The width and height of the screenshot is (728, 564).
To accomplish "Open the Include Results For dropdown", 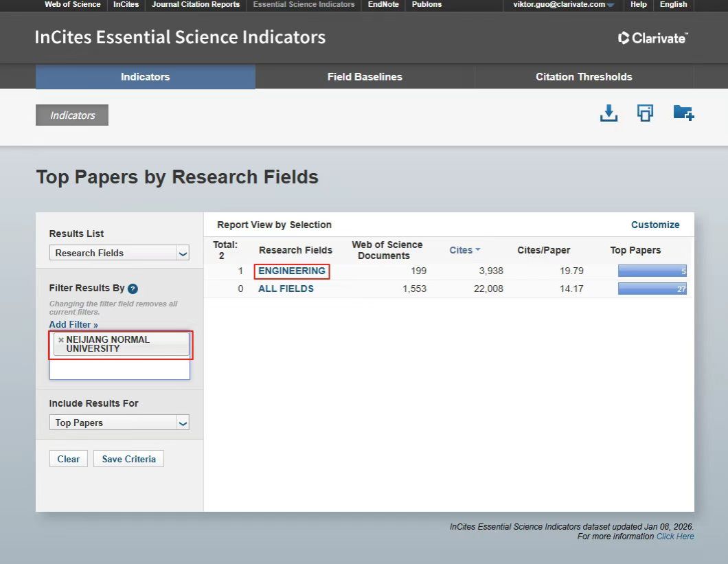I will pos(183,423).
